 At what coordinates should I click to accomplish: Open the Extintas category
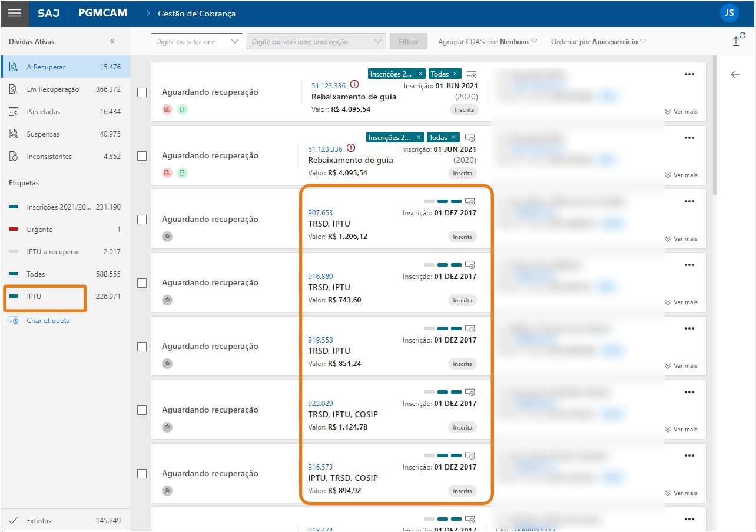coord(65,520)
